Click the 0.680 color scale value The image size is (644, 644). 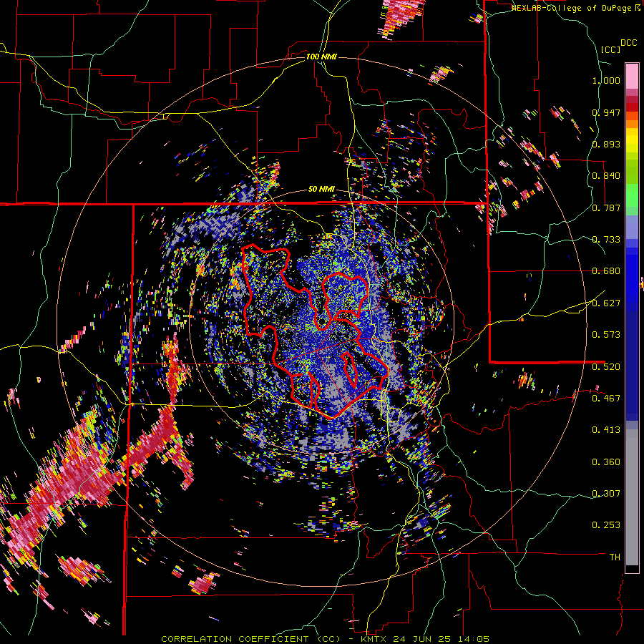(606, 271)
